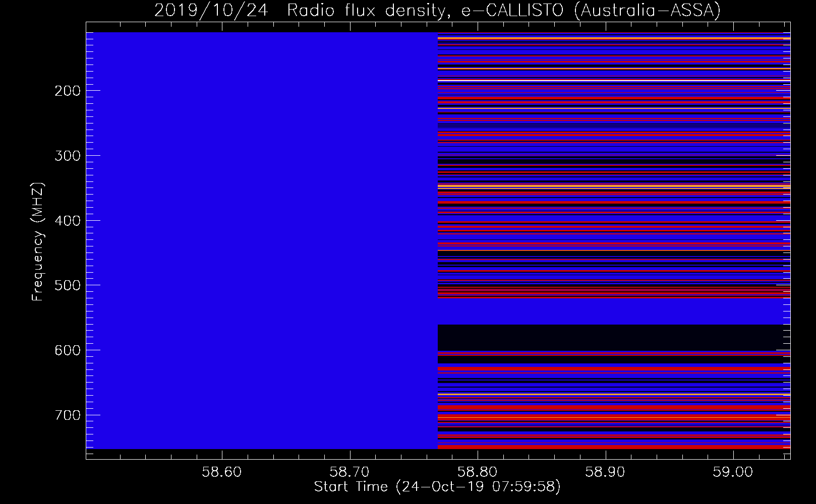Image resolution: width=816 pixels, height=504 pixels.
Task: Click the 59.00 time tick label
Action: [733, 472]
